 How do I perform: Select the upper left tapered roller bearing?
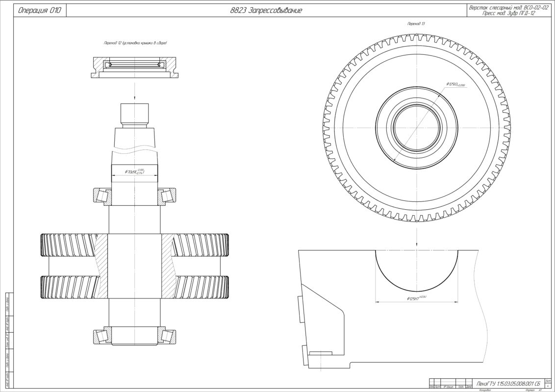[x=102, y=196]
